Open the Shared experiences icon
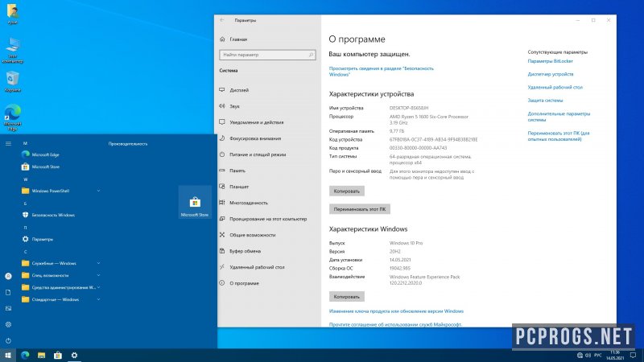 (222, 235)
